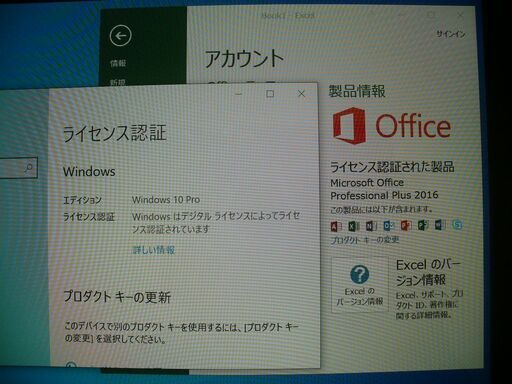Image resolution: width=512 pixels, height=384 pixels.
Task: Click the digital license activation status text
Action: 216,223
